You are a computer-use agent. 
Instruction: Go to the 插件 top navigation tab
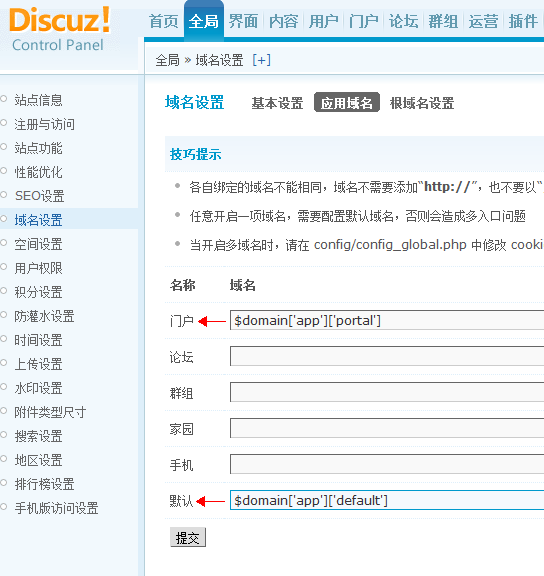point(523,21)
